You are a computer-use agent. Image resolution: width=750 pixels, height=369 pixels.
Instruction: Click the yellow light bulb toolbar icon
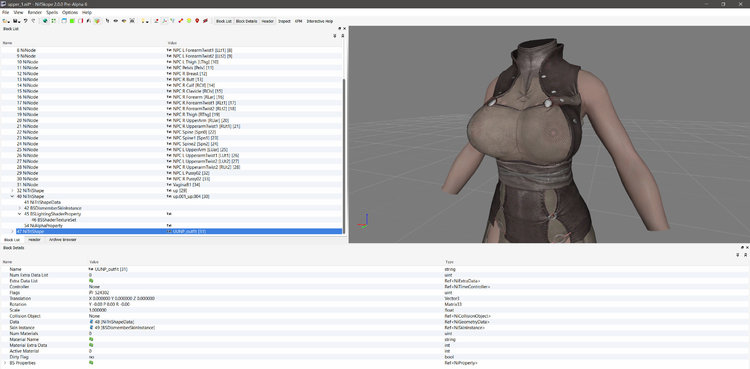[143, 21]
